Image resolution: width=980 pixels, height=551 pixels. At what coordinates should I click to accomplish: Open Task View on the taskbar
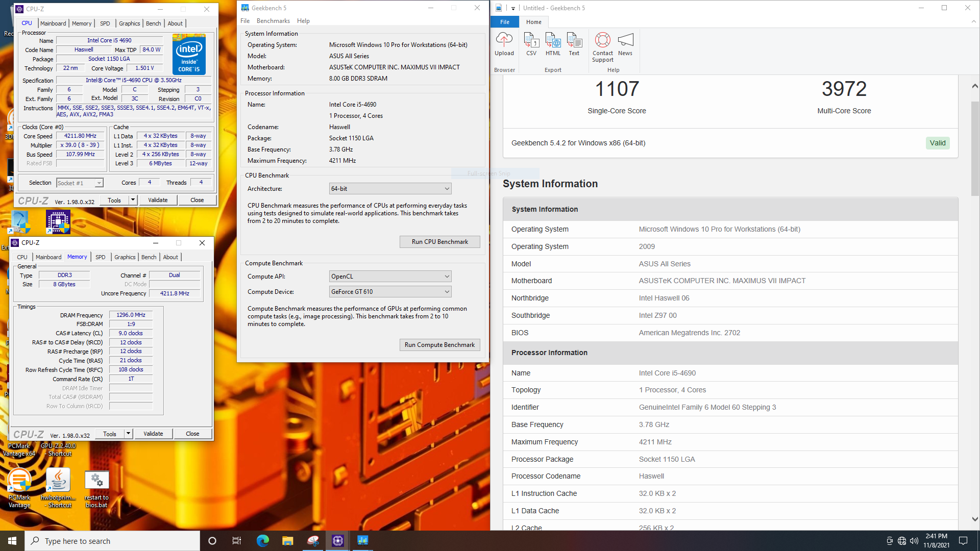(x=237, y=541)
